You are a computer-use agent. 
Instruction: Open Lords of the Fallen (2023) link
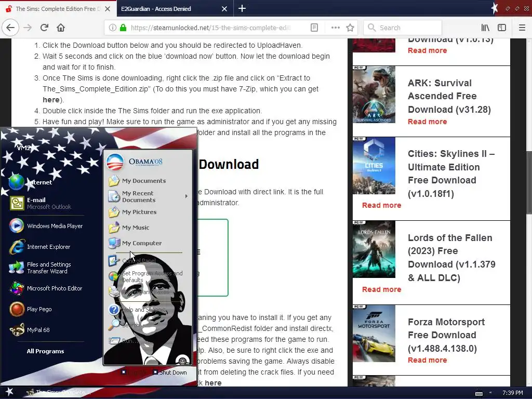pos(451,258)
